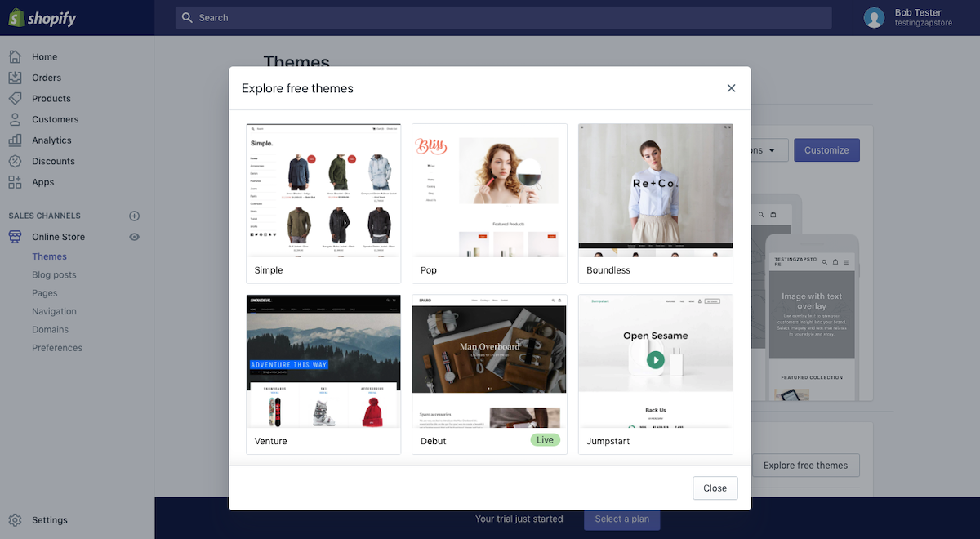Click the Sales Channels section heading
Image resolution: width=980 pixels, height=539 pixels.
pos(45,216)
